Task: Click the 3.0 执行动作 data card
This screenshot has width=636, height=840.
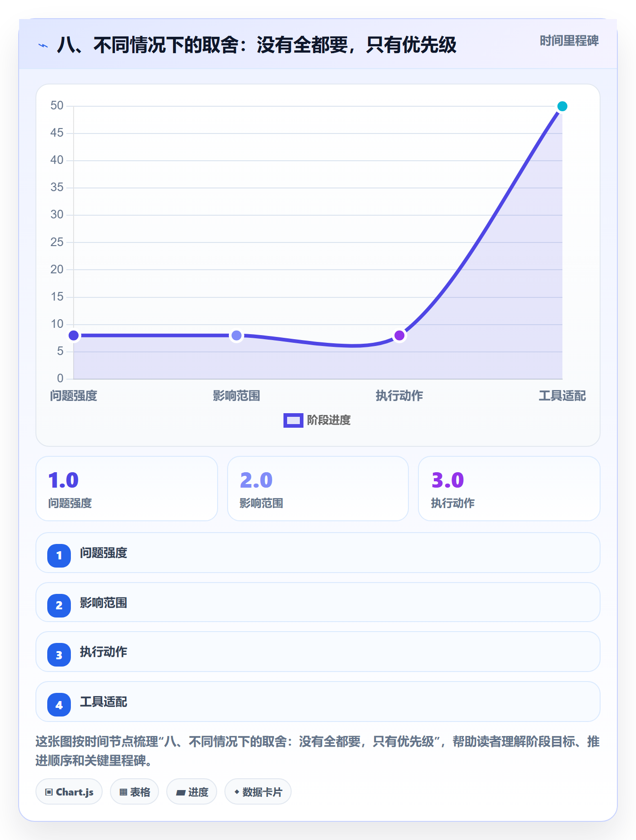Action: (509, 489)
